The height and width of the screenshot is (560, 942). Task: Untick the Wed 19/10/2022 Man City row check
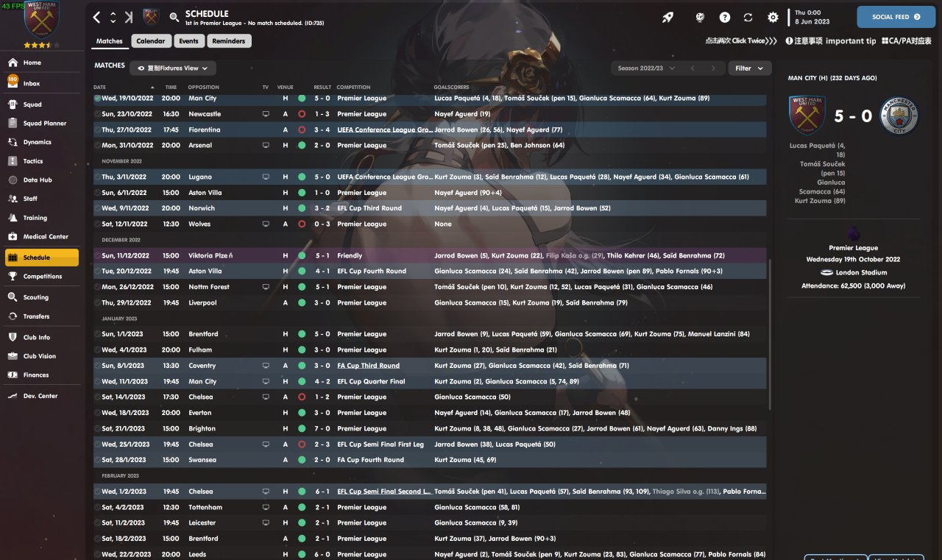[x=97, y=99]
